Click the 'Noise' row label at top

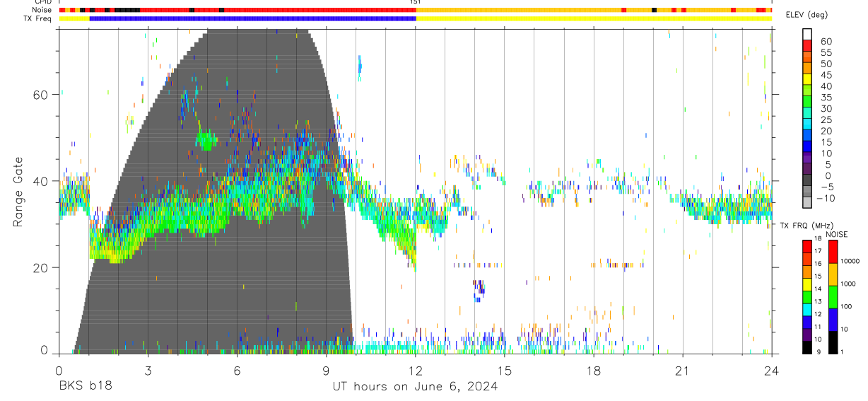click(x=41, y=10)
